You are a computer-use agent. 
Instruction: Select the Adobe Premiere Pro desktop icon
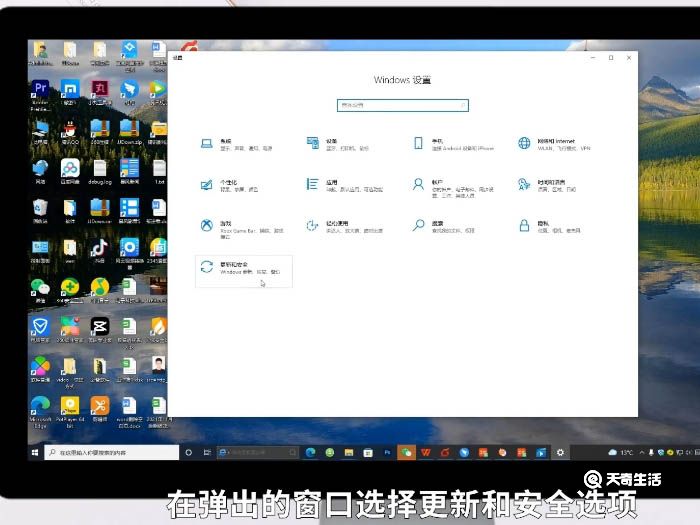tap(40, 95)
